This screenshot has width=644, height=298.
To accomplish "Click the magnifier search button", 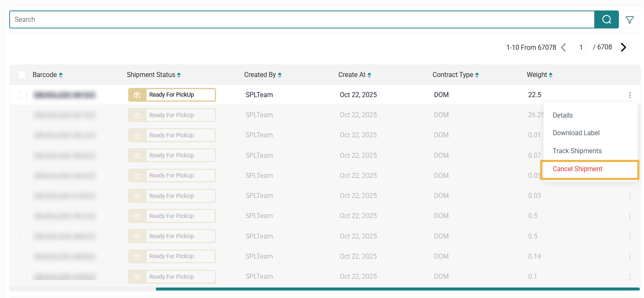I will click(606, 20).
